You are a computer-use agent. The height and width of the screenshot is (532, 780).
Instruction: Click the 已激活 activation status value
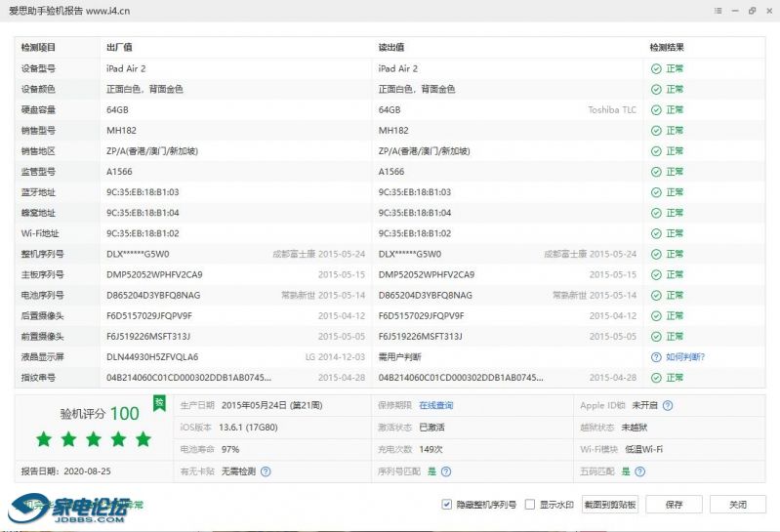point(431,428)
